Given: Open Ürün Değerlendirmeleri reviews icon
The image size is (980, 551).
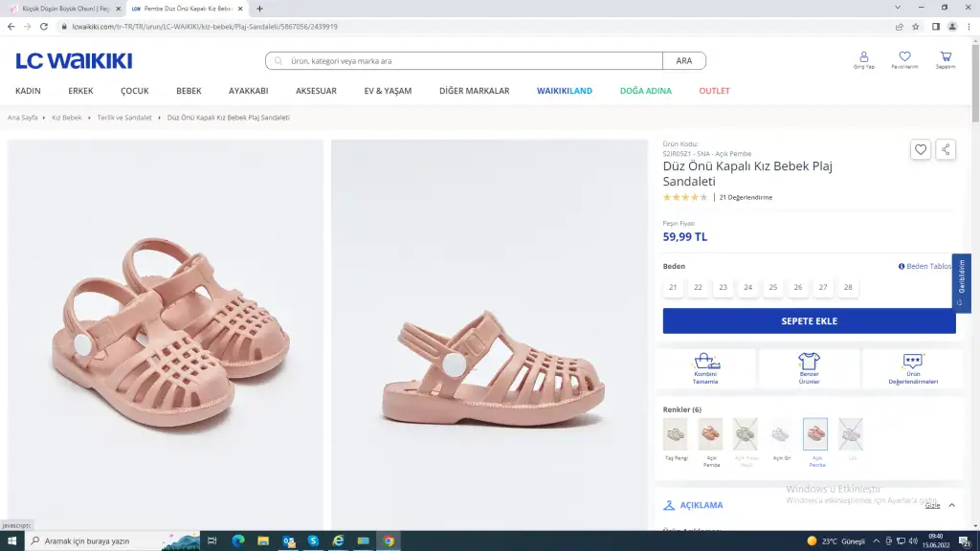Looking at the screenshot, I should [913, 367].
